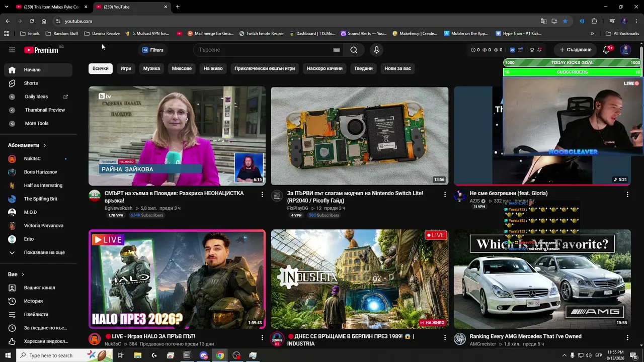Viewport: 644px width, 362px height.
Task: Open the YouTube guide hamburger menu
Action: 12,50
